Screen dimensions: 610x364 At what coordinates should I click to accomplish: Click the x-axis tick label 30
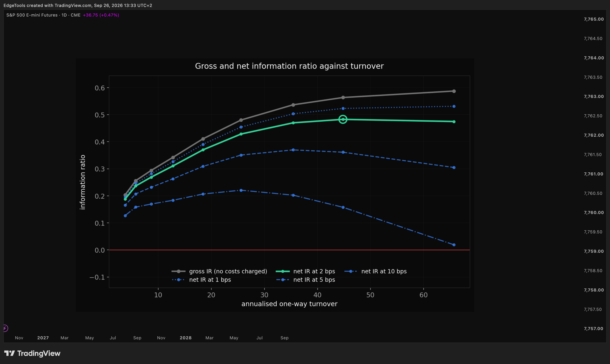[x=264, y=295]
